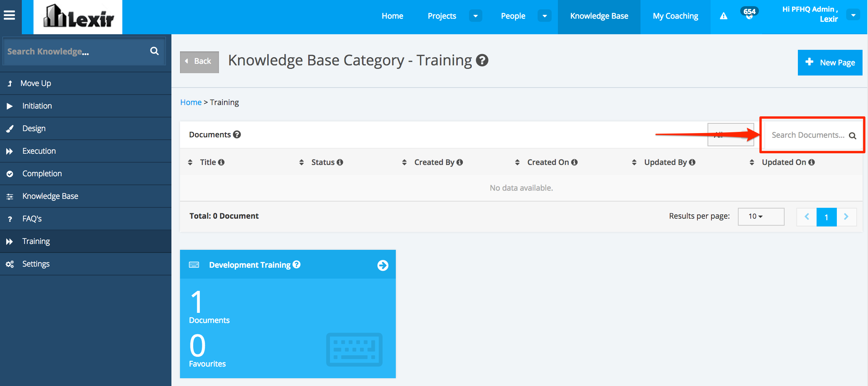The height and width of the screenshot is (386, 868).
Task: Open My Coaching in the navigation
Action: click(676, 16)
